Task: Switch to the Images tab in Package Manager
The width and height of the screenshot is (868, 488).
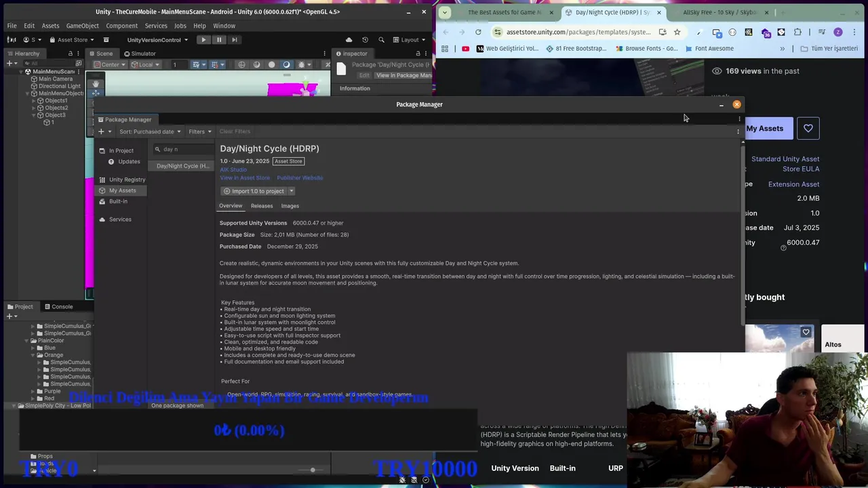Action: click(x=290, y=206)
